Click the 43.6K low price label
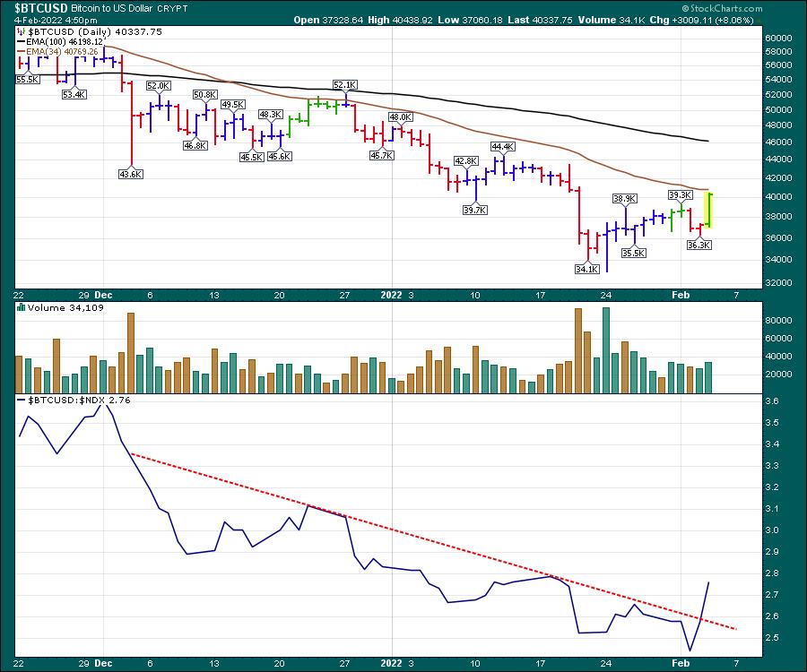This screenshot has width=807, height=672. pyautogui.click(x=131, y=174)
